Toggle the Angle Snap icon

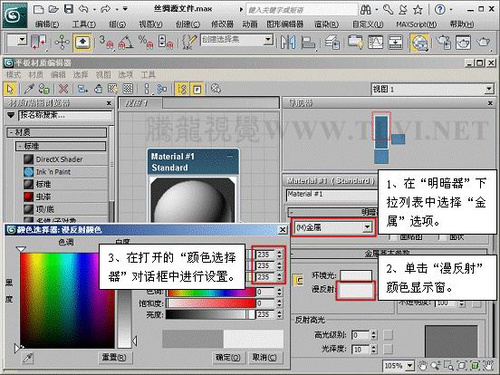coord(126,42)
